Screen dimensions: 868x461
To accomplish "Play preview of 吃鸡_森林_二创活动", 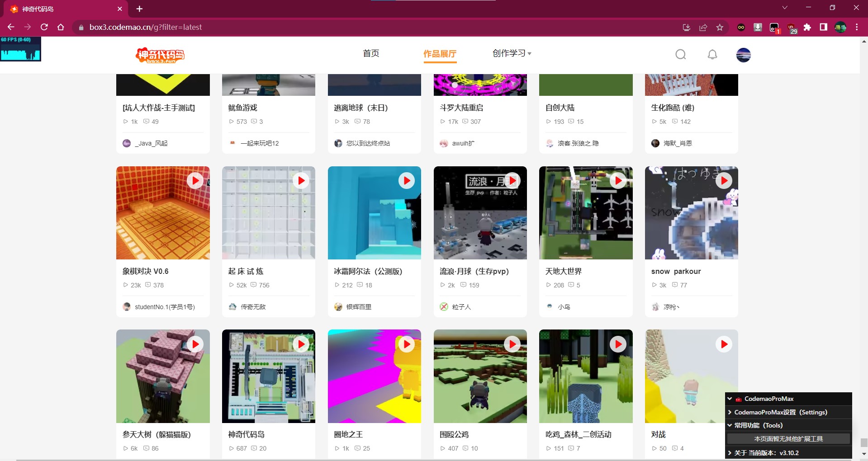I will tap(618, 344).
